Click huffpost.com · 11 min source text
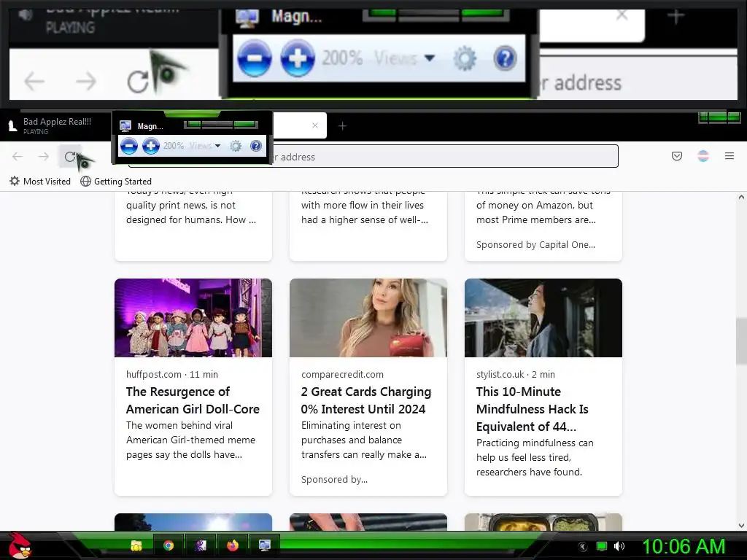This screenshot has width=747, height=560. click(172, 374)
